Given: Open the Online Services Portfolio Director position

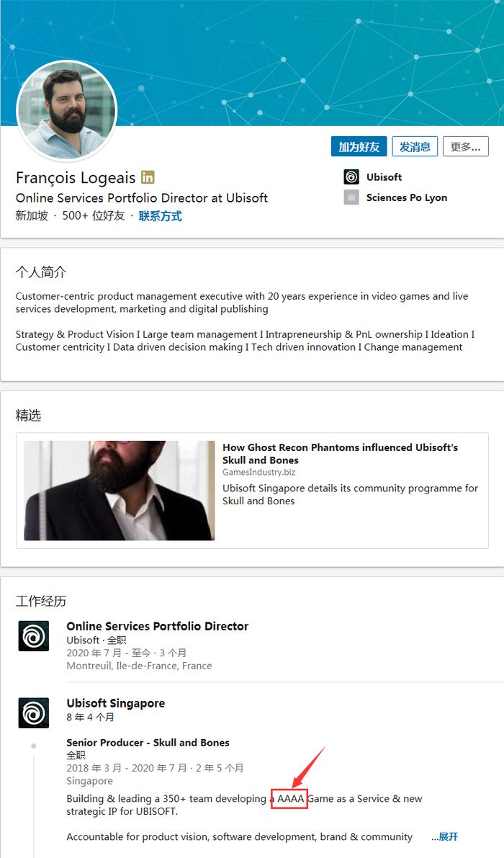Looking at the screenshot, I should pos(158,627).
